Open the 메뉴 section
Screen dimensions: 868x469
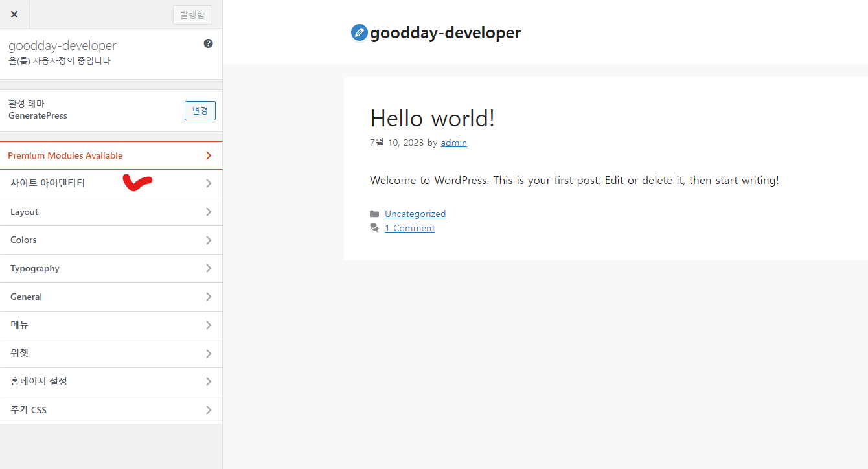pos(111,325)
